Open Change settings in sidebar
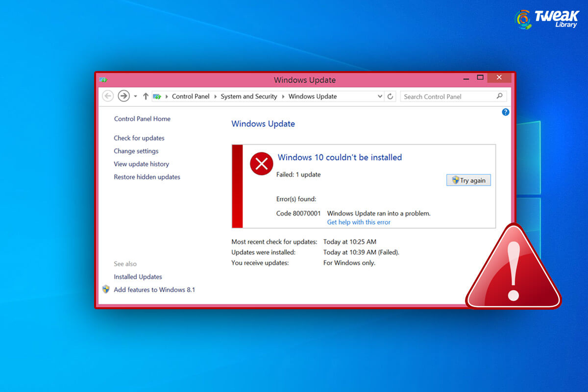 click(136, 151)
